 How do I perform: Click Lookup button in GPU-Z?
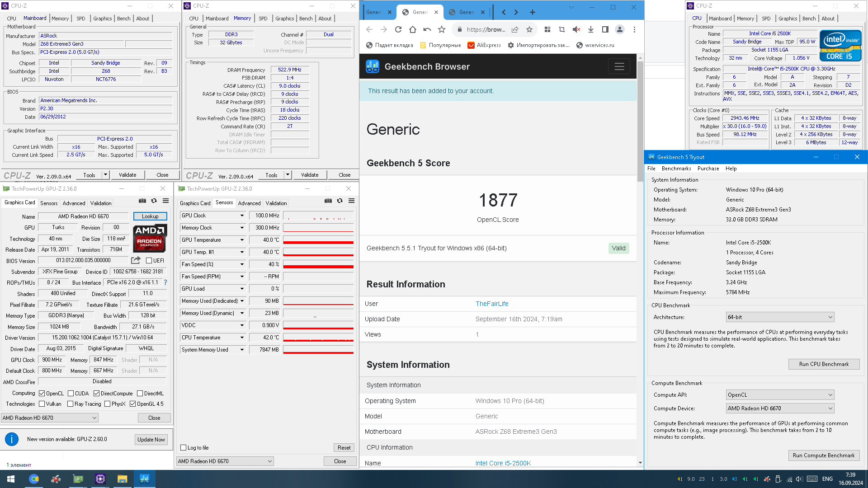(150, 216)
